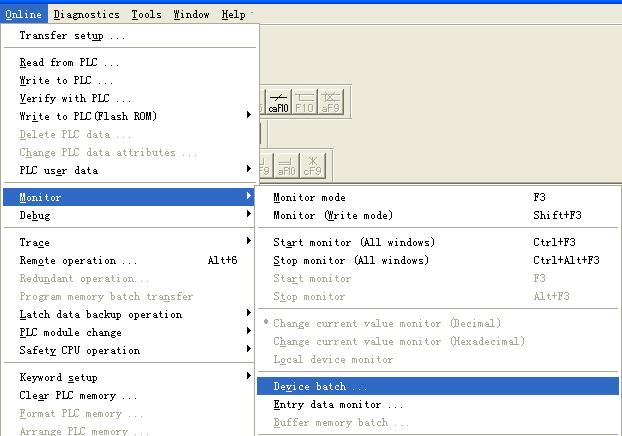Expand the PLC user data submenu
This screenshot has width=622, height=436.
[130, 170]
